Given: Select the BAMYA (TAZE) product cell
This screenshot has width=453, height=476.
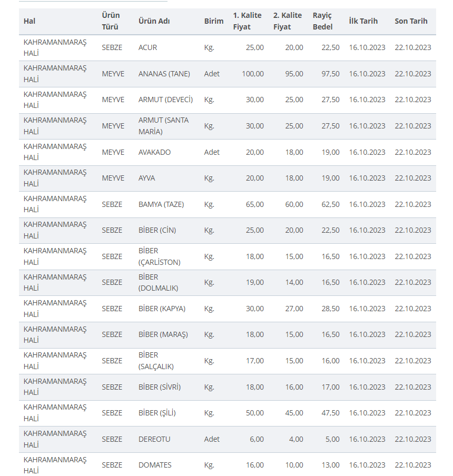Looking at the screenshot, I should [x=161, y=204].
